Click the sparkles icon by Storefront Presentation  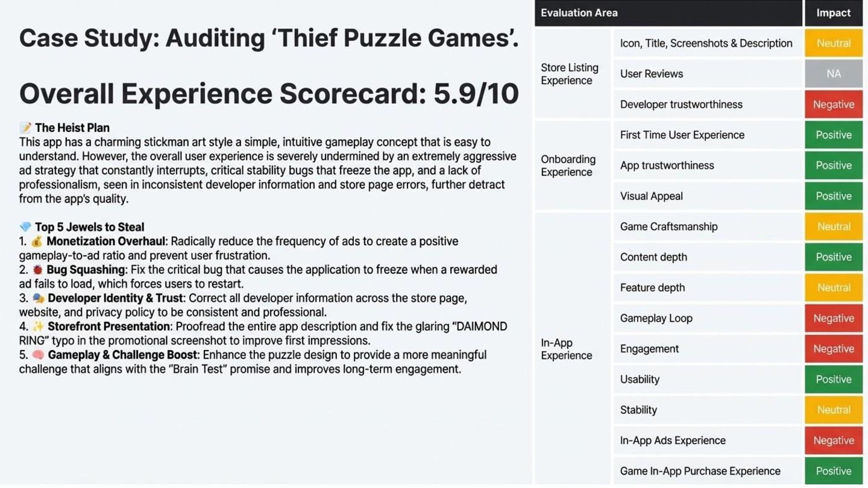(38, 327)
